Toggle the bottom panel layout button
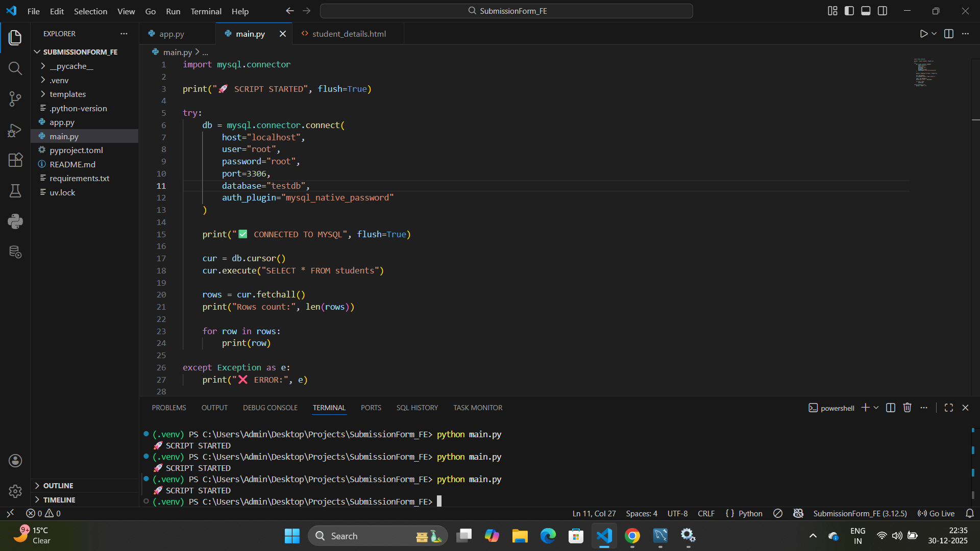Screen dimensions: 980x551 click(866, 11)
